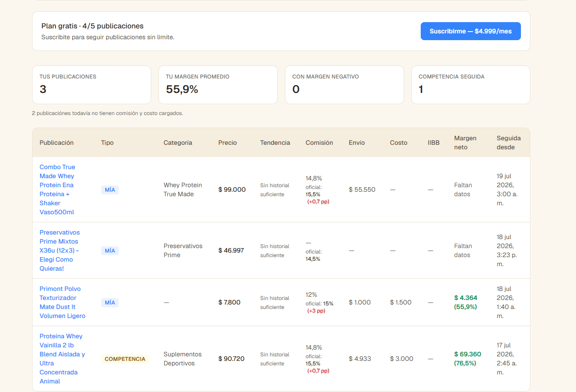
Task: Click the note about 2 publicaciones without commission
Action: click(x=107, y=113)
